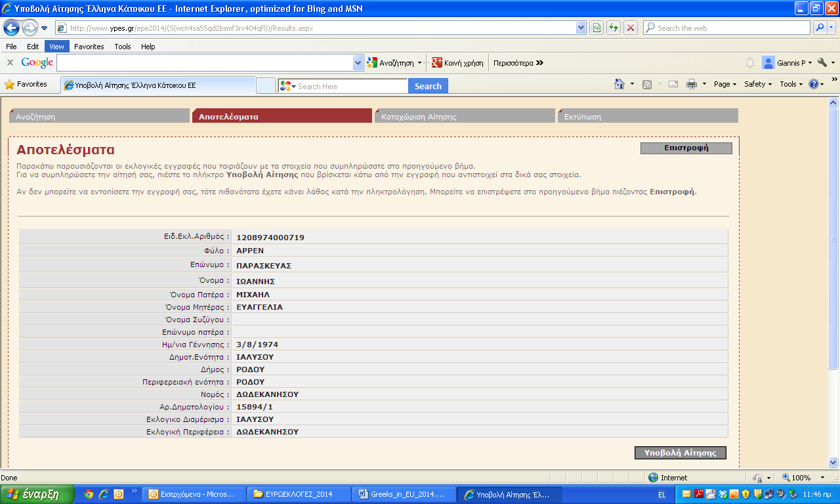Open a new blank browser tab

tap(265, 86)
